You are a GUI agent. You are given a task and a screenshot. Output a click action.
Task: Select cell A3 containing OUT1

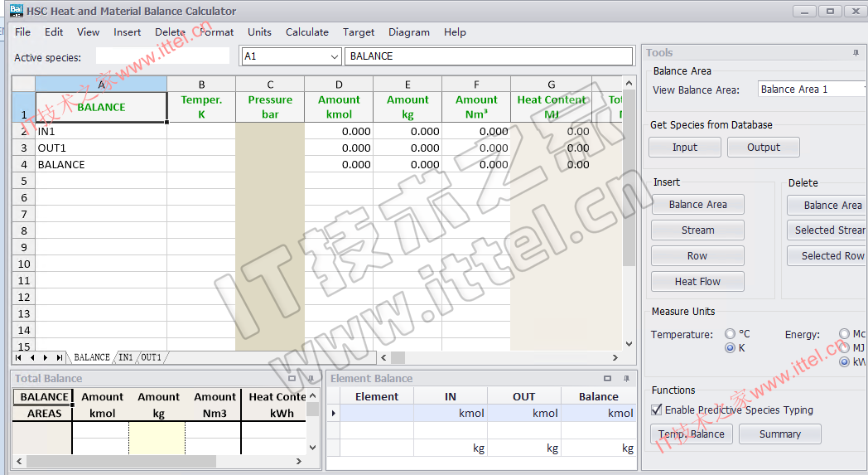pyautogui.click(x=101, y=148)
